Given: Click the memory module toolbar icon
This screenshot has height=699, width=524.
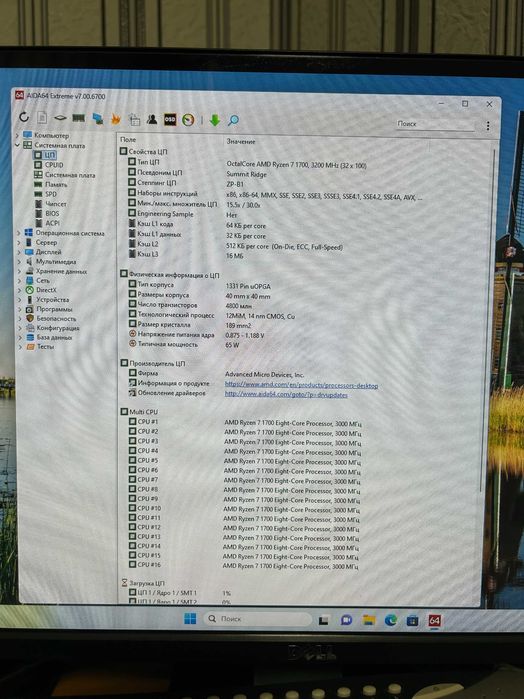Looking at the screenshot, I should point(79,118).
